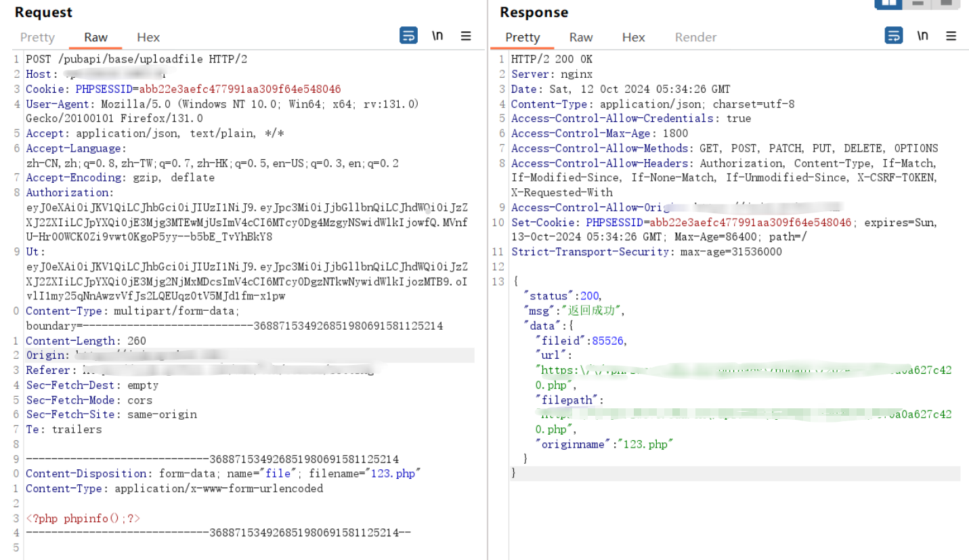This screenshot has height=560, width=969.
Task: Click the Content-Length value 260
Action: click(137, 341)
